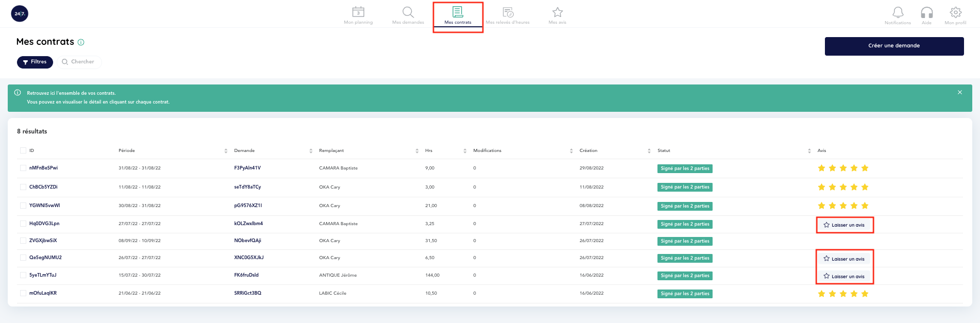Sort by the Remplaçant column arrows
Image resolution: width=980 pixels, height=323 pixels.
[x=417, y=151]
